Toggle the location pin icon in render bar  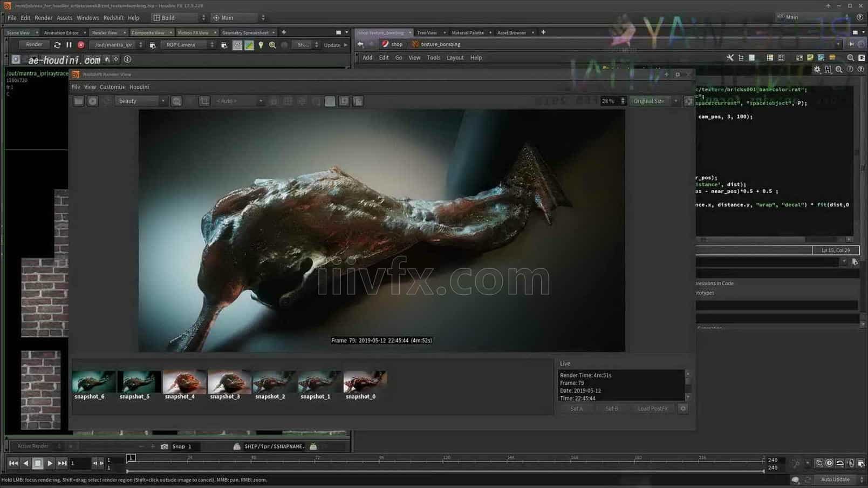point(261,45)
